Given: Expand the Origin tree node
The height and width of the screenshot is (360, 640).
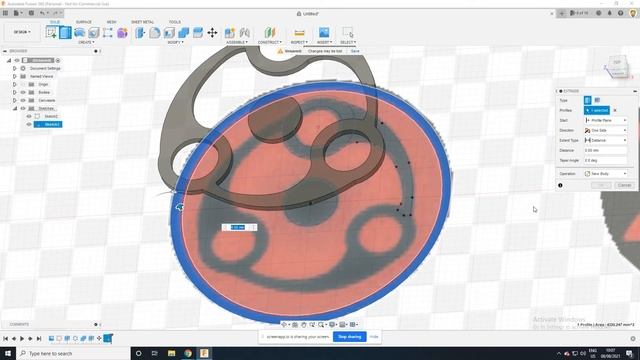Looking at the screenshot, I should 15,84.
